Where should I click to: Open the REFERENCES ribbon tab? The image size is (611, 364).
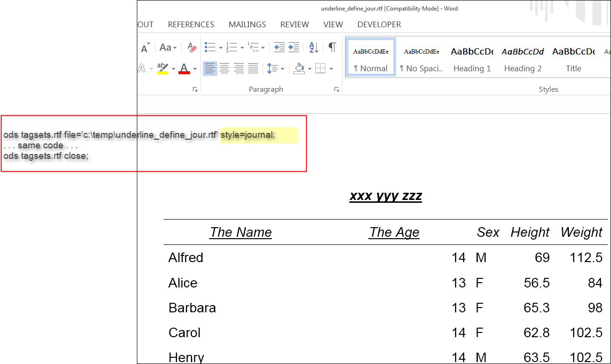pos(191,24)
